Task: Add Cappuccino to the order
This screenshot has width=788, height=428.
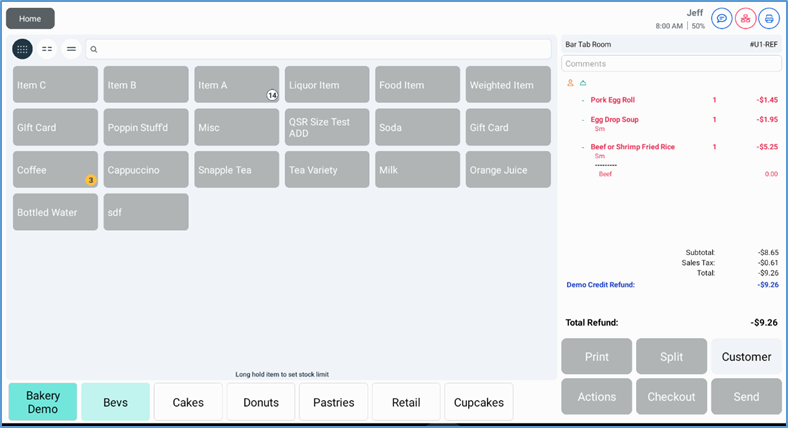Action: (x=146, y=170)
